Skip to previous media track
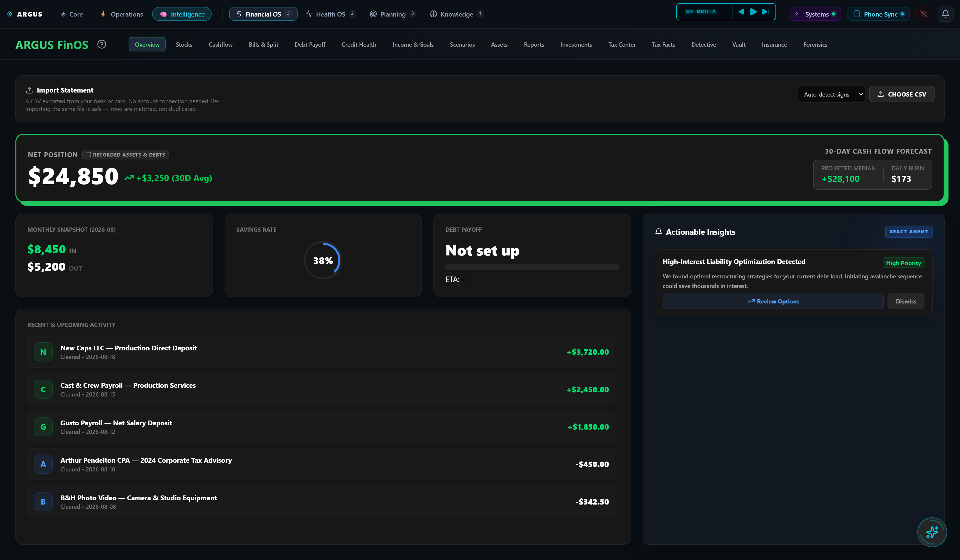 (x=741, y=12)
